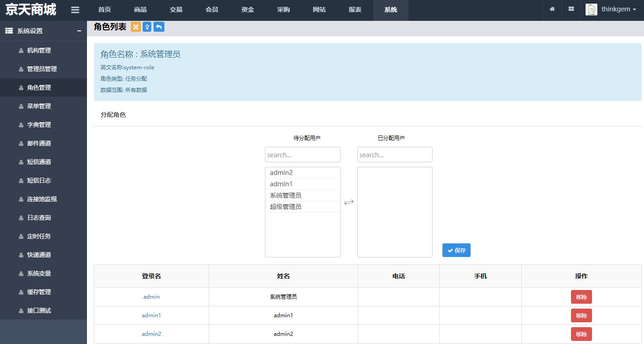644x344 pixels.
Task: Select 系统管理员 in the unassigned users list
Action: coord(303,195)
